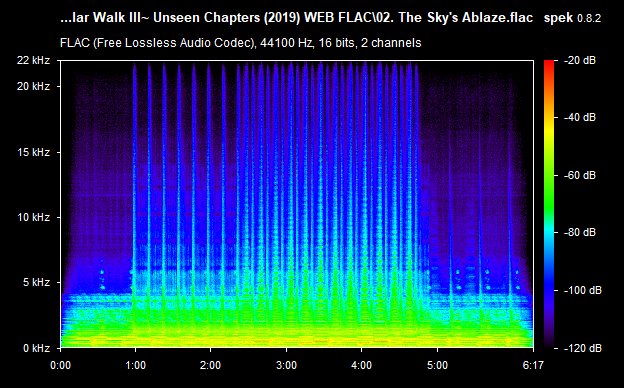
Task: Click the 3:00 time axis label
Action: point(287,365)
